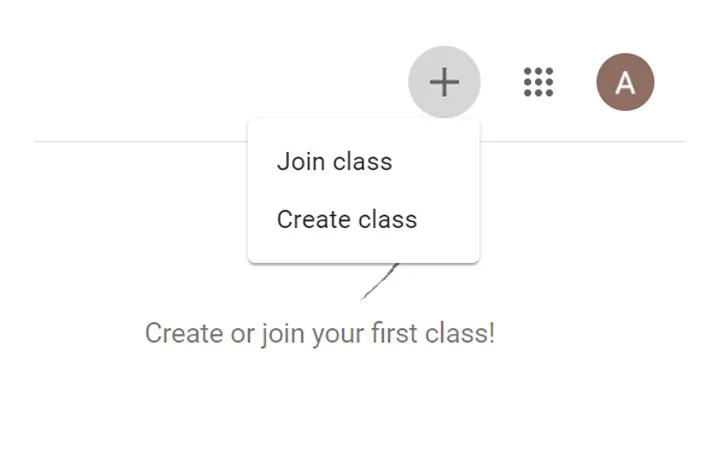Screen dimensions: 720x450
Task: Hit the dotted grid icon beside the avatar
Action: point(538,82)
